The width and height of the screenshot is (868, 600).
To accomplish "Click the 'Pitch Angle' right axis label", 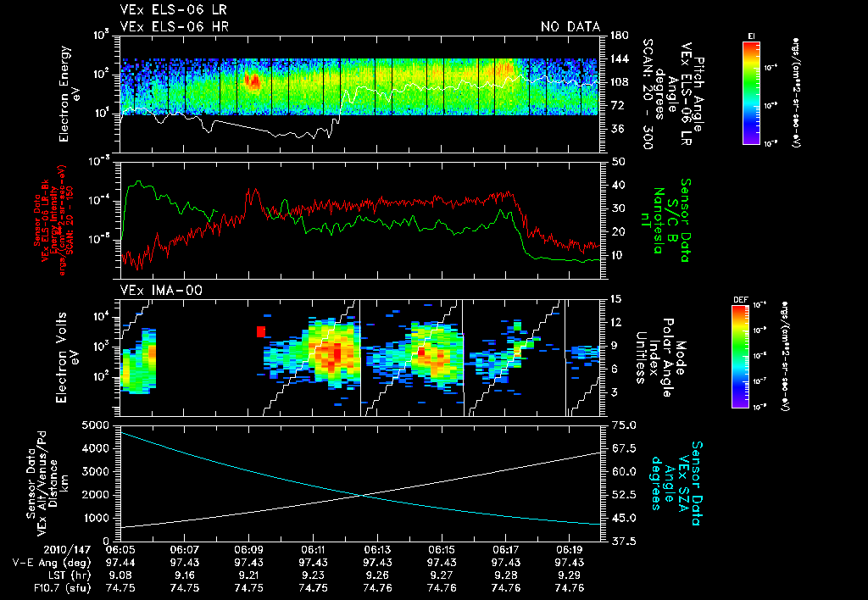I will [699, 94].
